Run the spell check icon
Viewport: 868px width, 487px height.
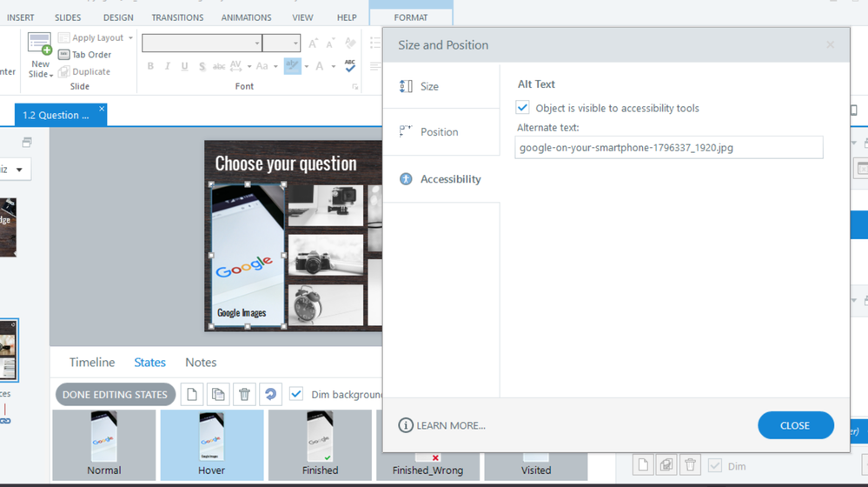tap(350, 66)
